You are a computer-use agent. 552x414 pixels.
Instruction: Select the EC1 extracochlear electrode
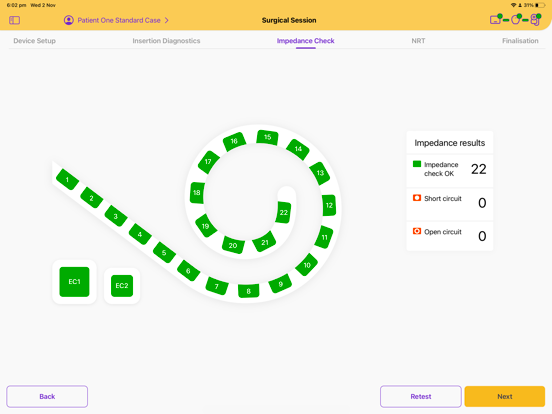point(74,282)
